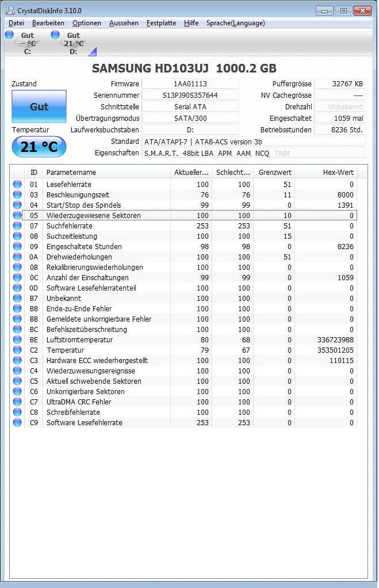The width and height of the screenshot is (379, 588).
Task: Click status orb for Schreibfehlerrate row
Action: click(17, 412)
